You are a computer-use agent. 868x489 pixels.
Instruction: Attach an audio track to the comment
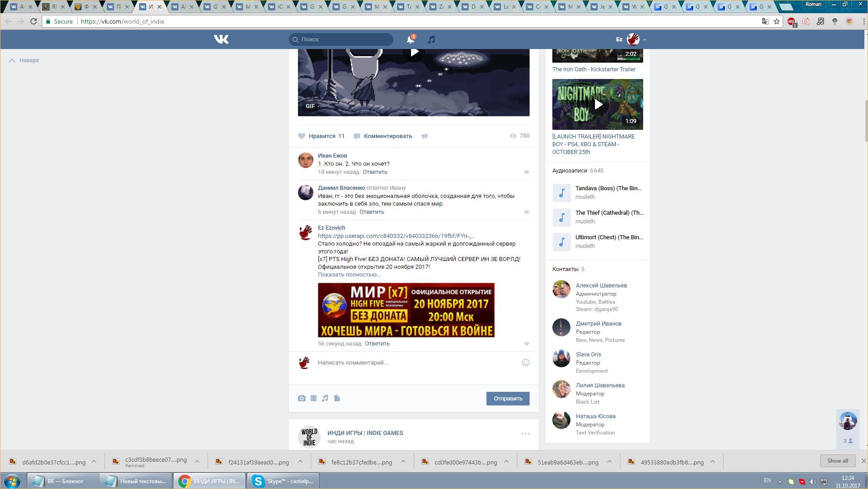[x=325, y=398]
